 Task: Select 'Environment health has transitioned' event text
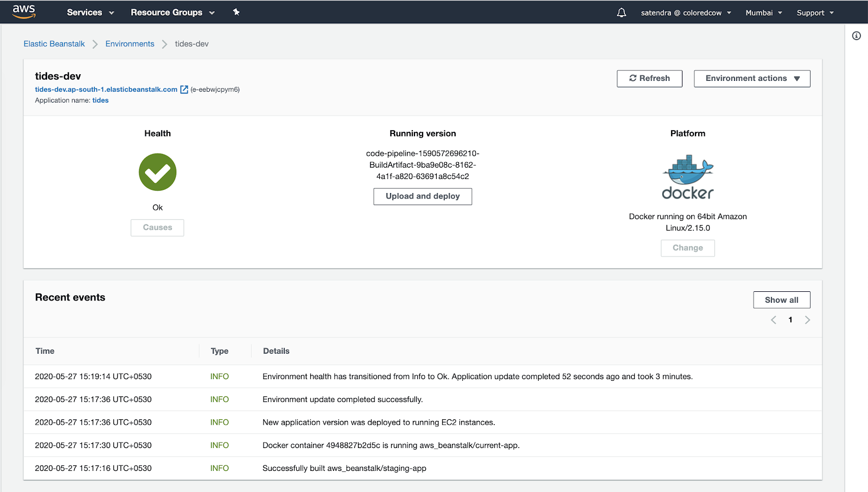point(477,376)
